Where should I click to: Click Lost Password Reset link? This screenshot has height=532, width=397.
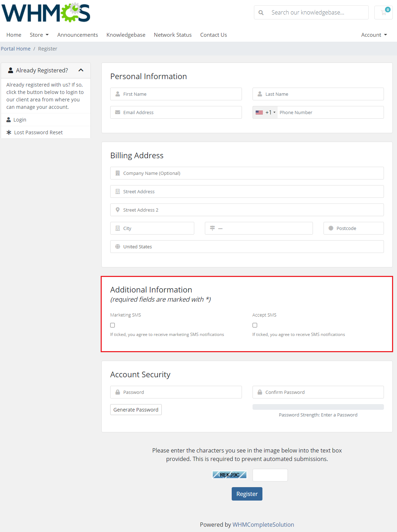(38, 132)
